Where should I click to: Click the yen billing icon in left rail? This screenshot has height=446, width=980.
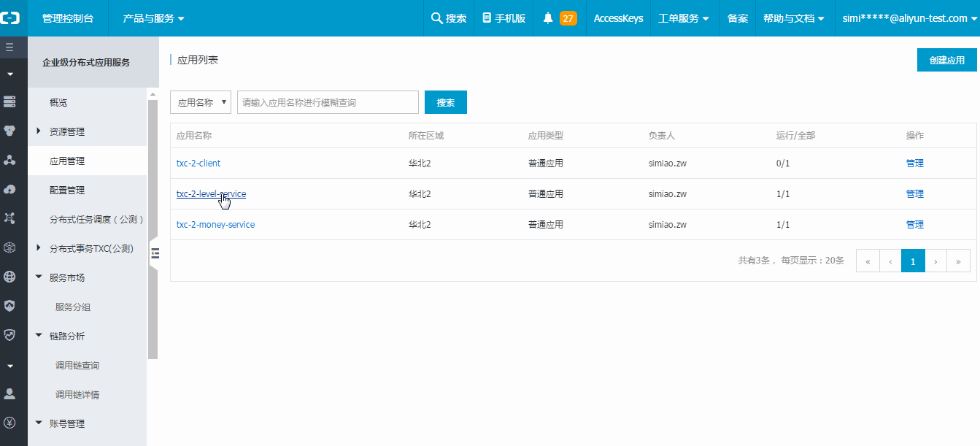[x=9, y=423]
